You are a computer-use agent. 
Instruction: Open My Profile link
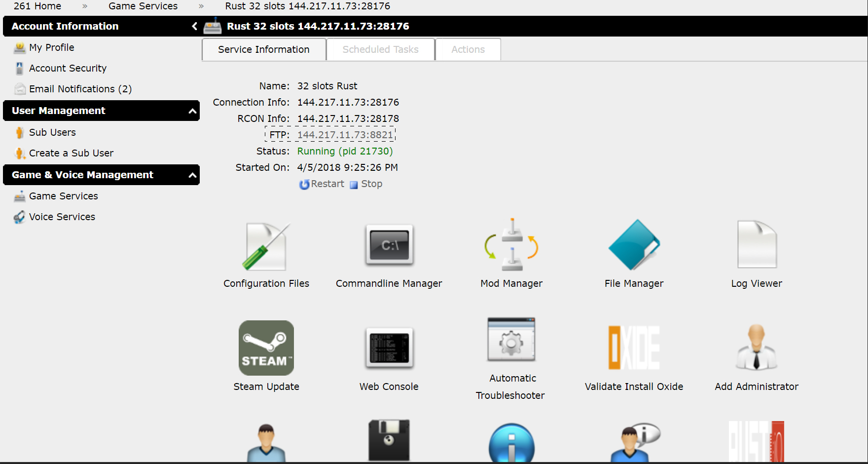click(x=52, y=47)
